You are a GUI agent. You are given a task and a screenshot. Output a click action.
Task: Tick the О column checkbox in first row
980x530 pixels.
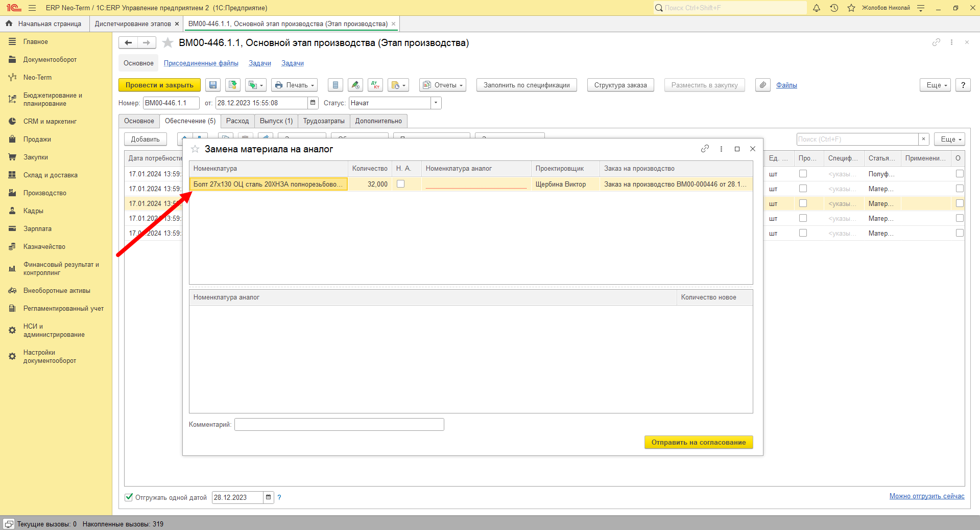coord(960,174)
